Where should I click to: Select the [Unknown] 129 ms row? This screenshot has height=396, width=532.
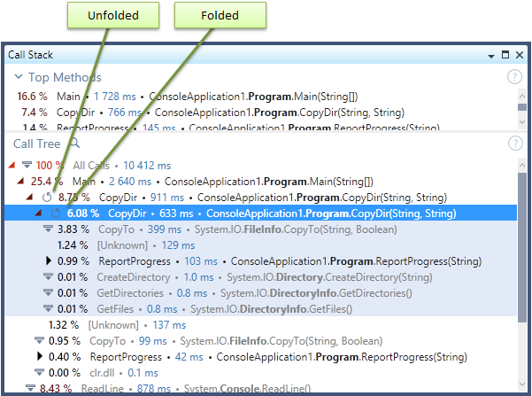point(260,245)
